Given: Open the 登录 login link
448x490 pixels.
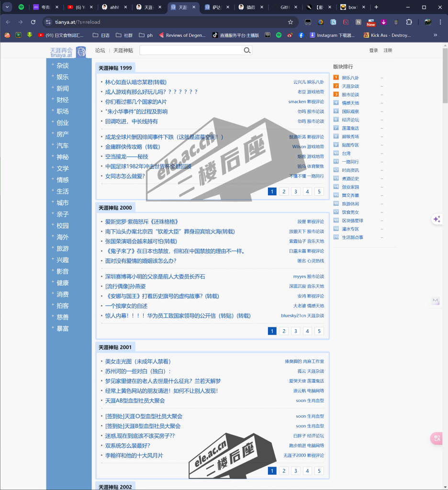Looking at the screenshot, I should 373,50.
